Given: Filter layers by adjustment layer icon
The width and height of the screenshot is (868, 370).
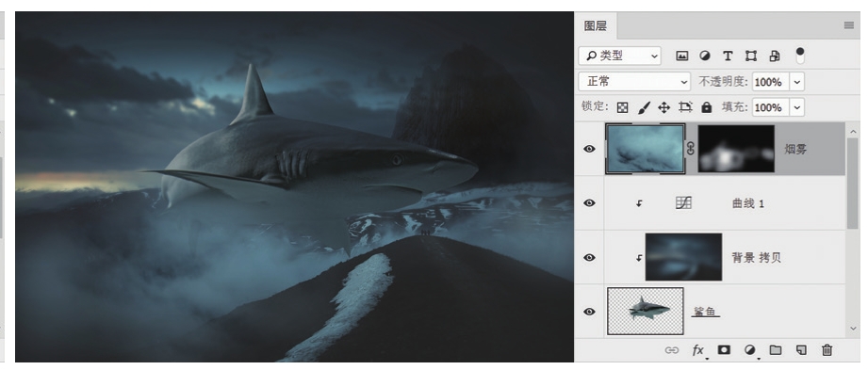Looking at the screenshot, I should pyautogui.click(x=705, y=56).
